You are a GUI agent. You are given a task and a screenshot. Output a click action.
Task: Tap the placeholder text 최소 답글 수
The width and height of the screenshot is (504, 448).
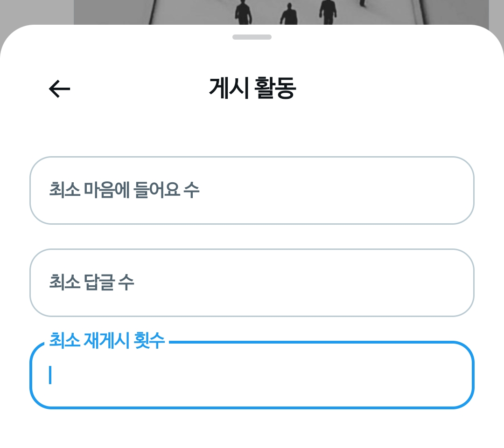click(91, 283)
